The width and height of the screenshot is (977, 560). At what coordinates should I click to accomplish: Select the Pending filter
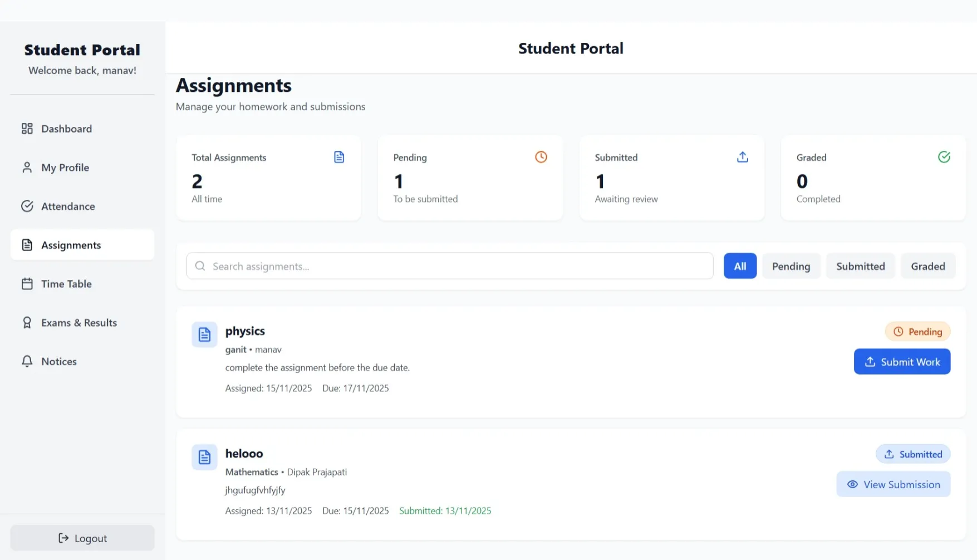click(x=791, y=266)
